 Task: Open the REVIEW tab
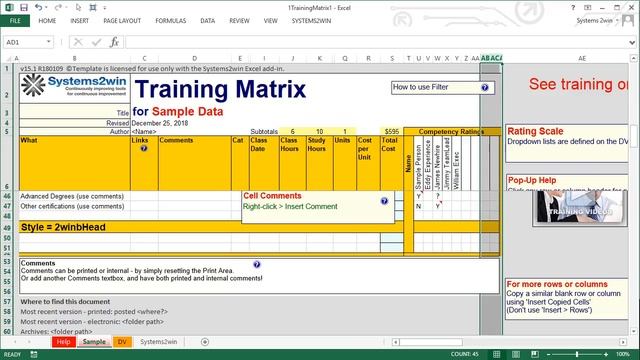(x=239, y=20)
